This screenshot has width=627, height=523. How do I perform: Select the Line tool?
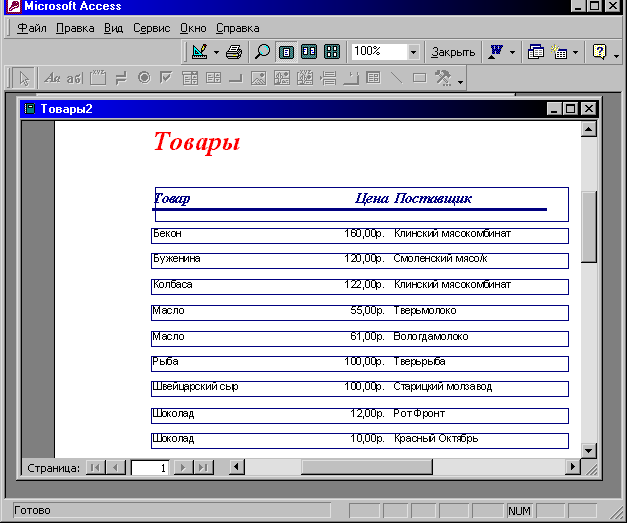pyautogui.click(x=396, y=78)
